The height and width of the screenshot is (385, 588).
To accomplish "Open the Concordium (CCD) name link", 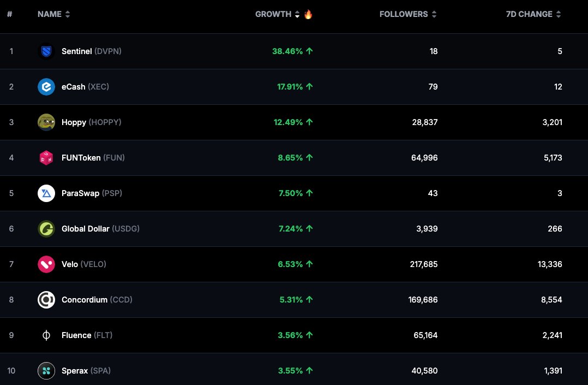I will [97, 300].
